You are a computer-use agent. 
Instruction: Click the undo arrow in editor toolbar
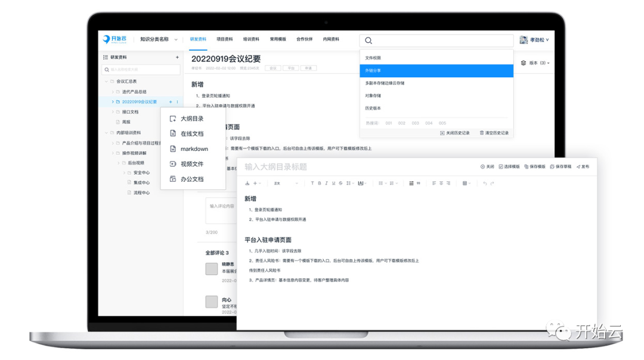tap(485, 184)
